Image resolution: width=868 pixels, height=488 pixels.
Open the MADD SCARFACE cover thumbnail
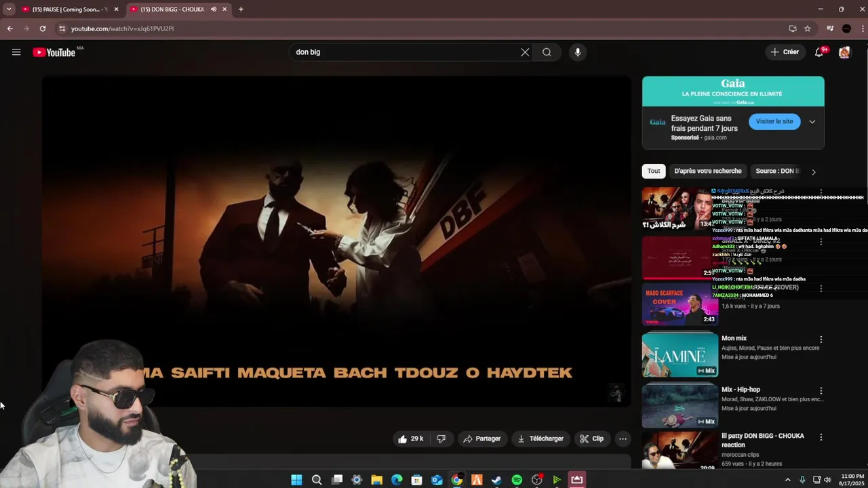(x=680, y=304)
